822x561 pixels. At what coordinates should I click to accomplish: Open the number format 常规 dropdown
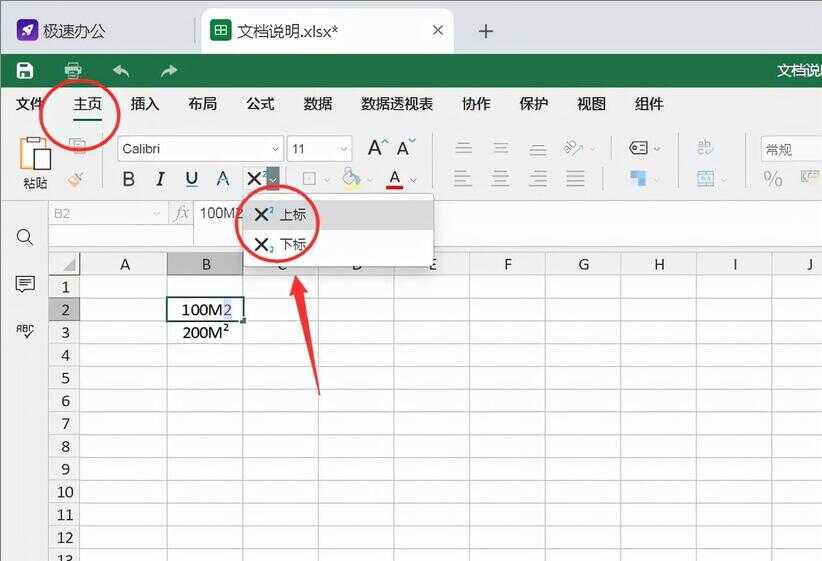(x=790, y=149)
